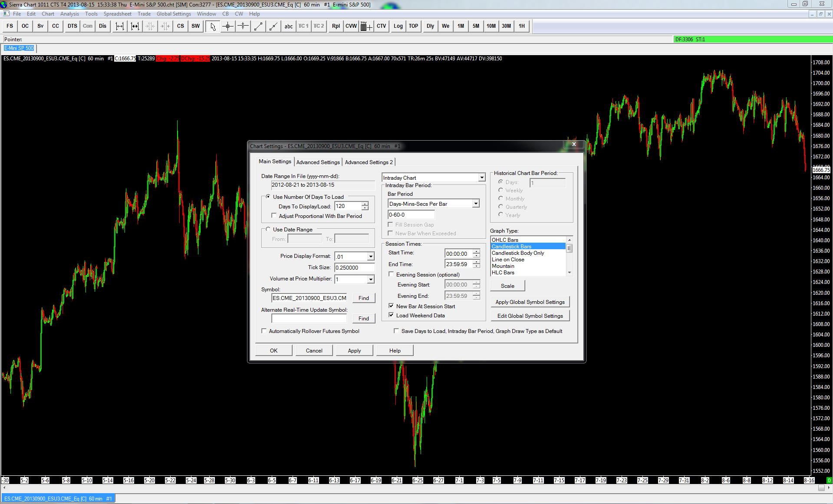Click the 30M timeframe toolbar button
Image resolution: width=833 pixels, height=504 pixels.
pyautogui.click(x=506, y=26)
